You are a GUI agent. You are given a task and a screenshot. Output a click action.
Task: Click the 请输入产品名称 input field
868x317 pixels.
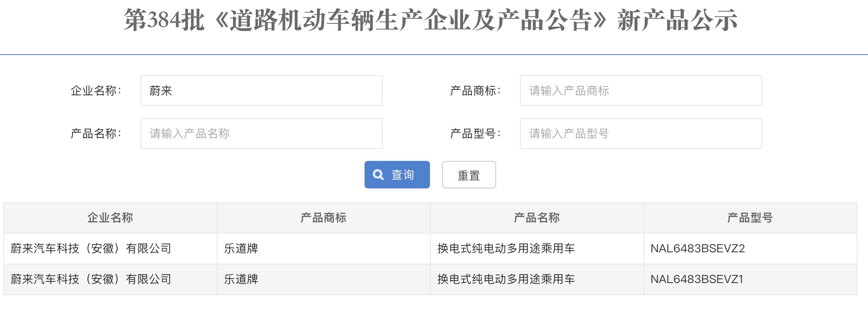(261, 133)
